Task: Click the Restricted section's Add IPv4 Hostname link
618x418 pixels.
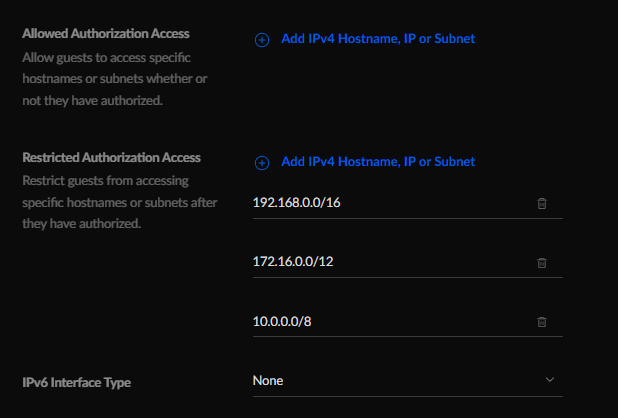Action: 378,162
